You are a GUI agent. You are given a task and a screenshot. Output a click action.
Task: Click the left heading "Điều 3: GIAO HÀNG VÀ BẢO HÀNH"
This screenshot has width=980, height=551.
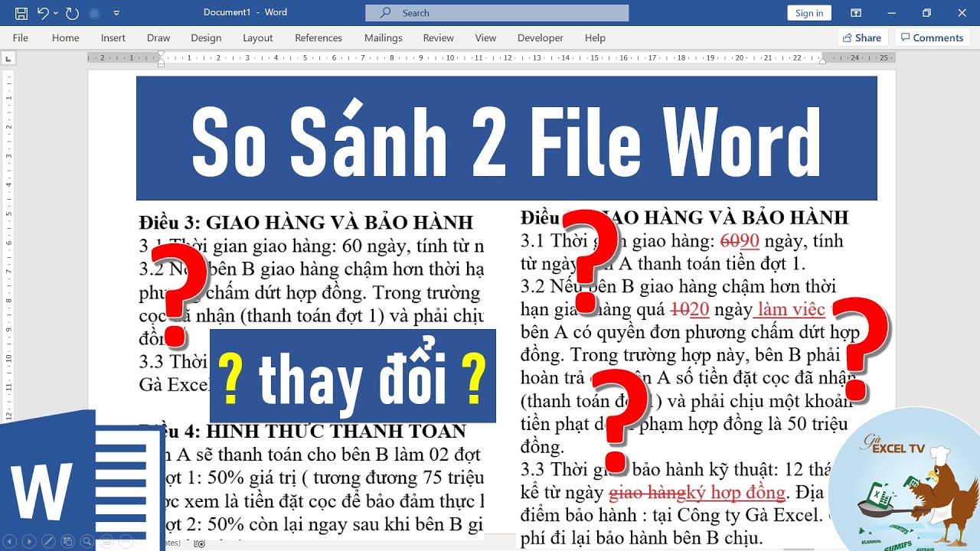306,223
